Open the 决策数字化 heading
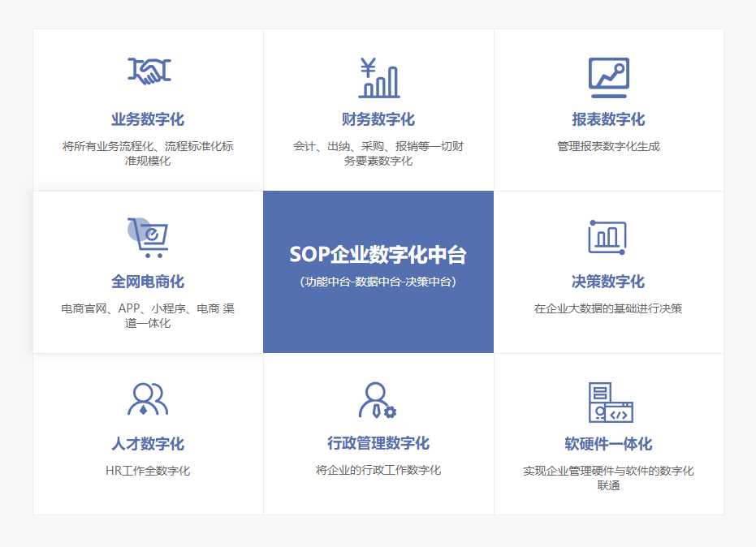This screenshot has width=756, height=547. coord(608,282)
